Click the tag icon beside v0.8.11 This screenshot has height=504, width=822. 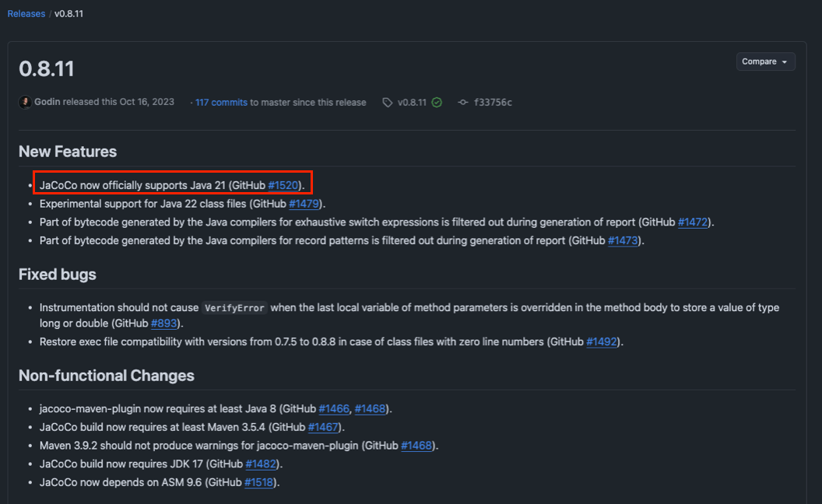388,103
